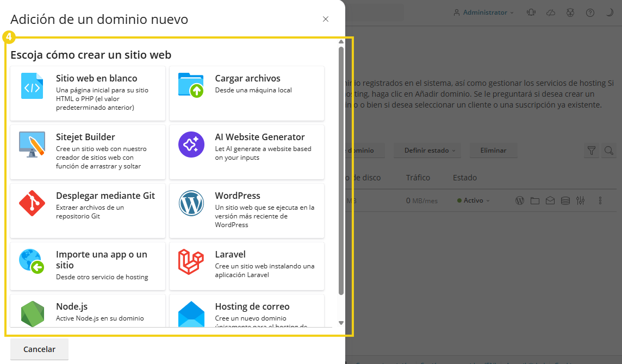Expand the Activo status dropdown

(x=472, y=200)
